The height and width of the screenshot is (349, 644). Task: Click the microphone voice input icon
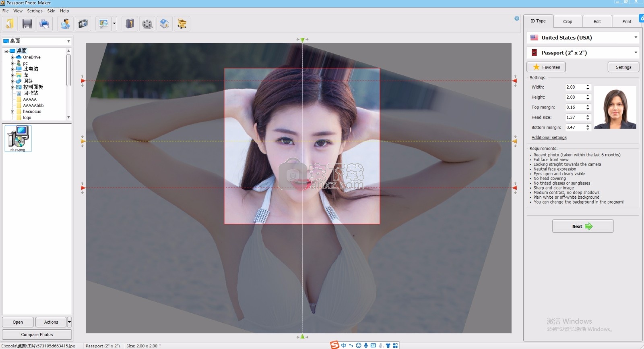click(x=366, y=345)
